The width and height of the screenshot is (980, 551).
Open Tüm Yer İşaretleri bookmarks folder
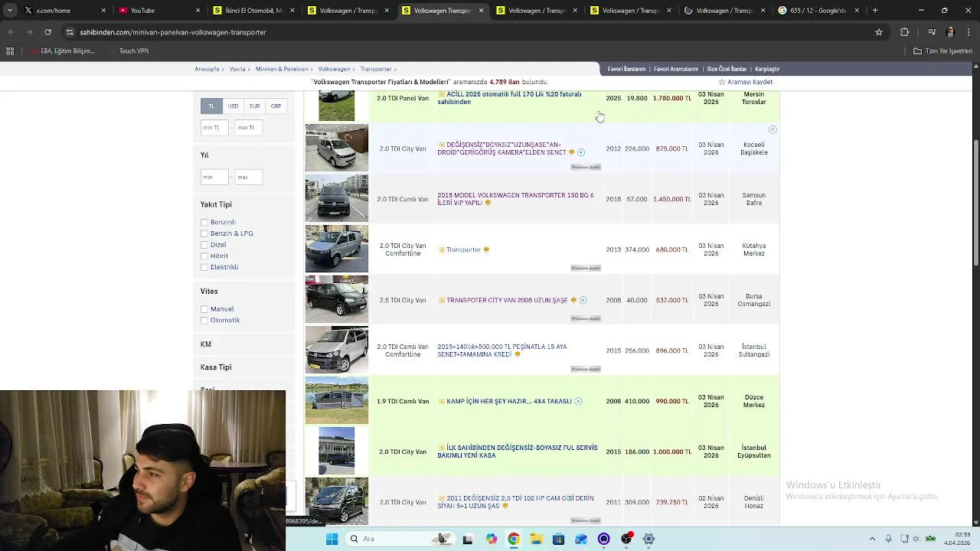click(x=942, y=51)
